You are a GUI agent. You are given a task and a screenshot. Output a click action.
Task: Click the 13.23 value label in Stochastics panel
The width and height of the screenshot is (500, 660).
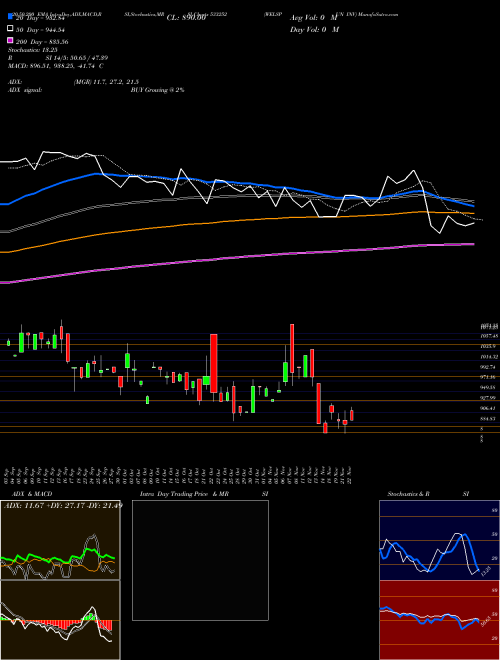click(x=485, y=571)
